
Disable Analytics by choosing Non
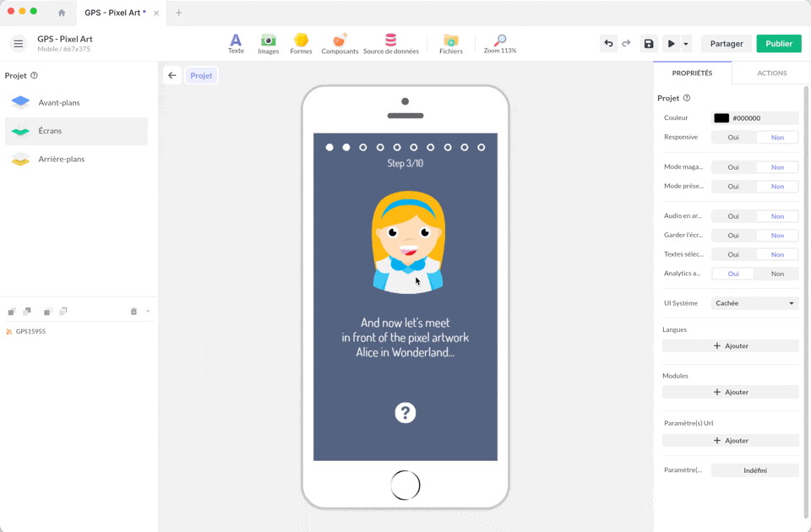(x=777, y=274)
